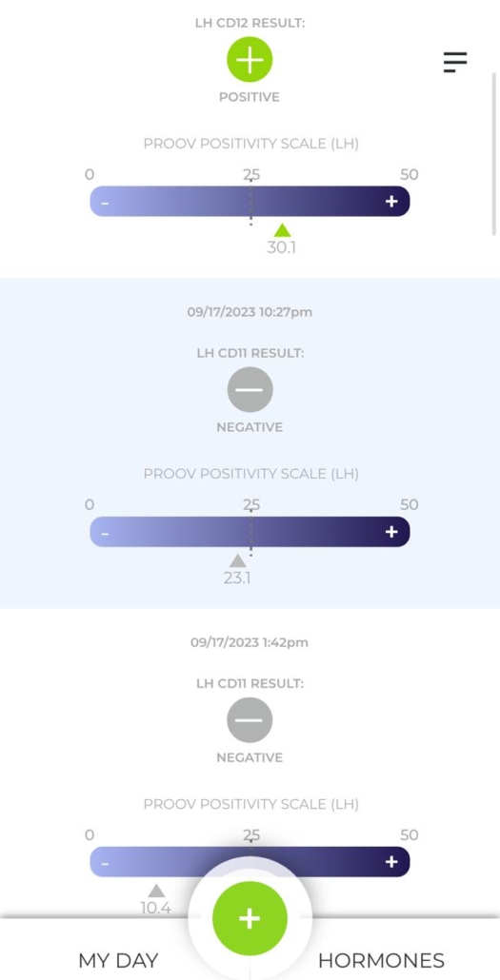
Task: Tap the LH CD12 RESULT heading
Action: click(x=250, y=23)
